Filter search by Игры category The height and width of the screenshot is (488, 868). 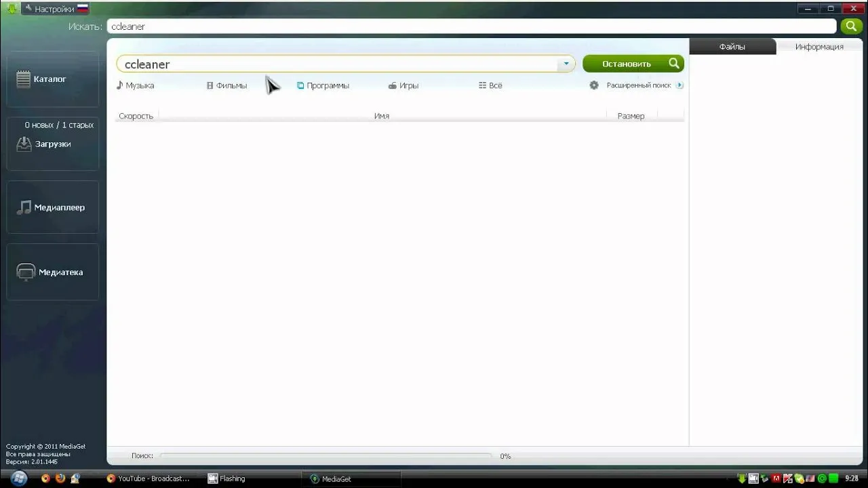tap(403, 85)
